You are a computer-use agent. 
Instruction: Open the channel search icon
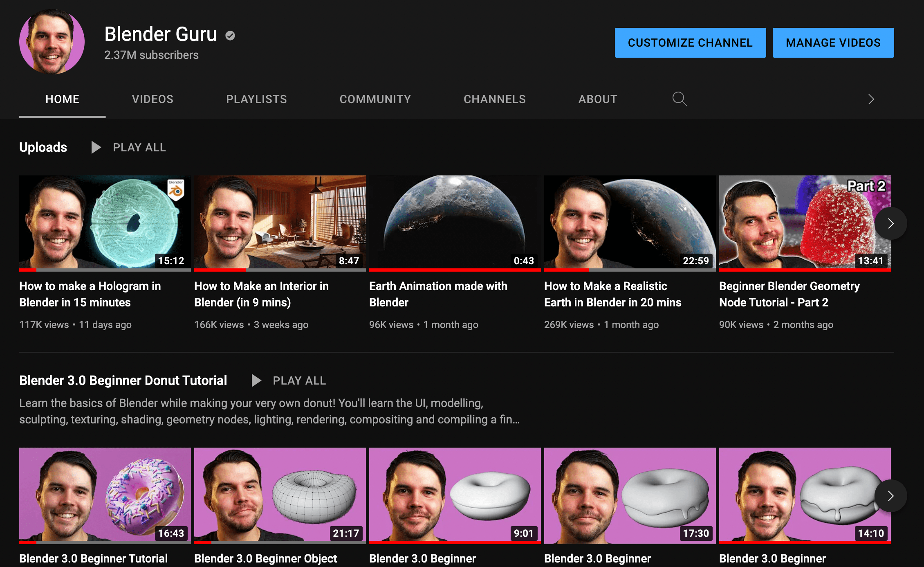679,99
